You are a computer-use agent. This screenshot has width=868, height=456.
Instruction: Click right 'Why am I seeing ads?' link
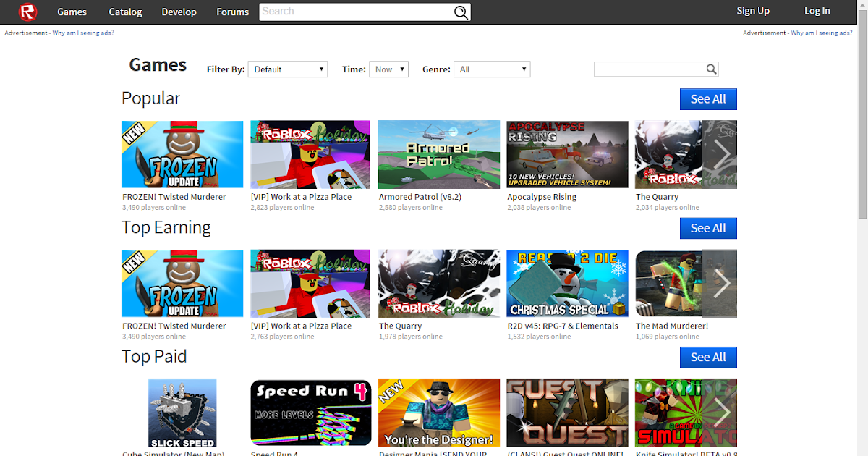(822, 33)
